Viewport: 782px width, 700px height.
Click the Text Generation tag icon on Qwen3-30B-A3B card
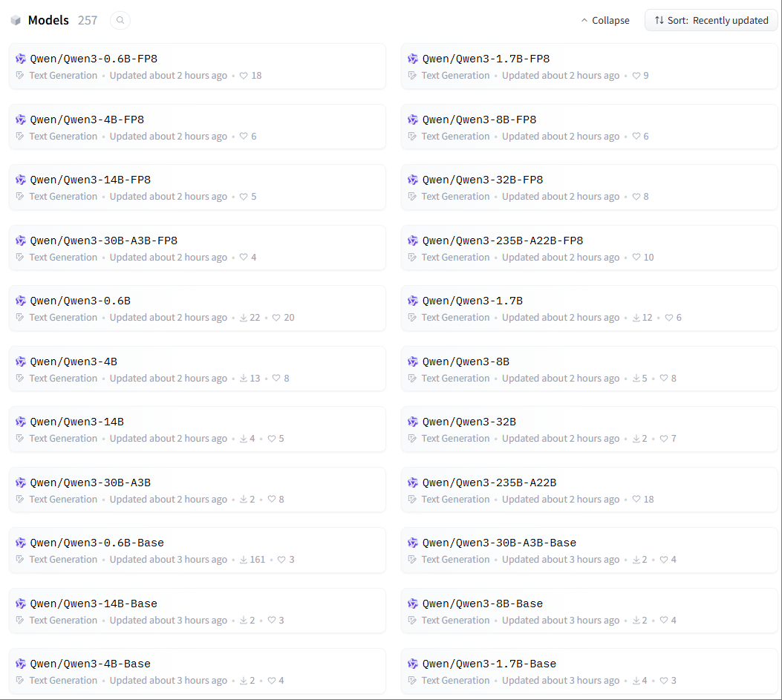coord(20,499)
